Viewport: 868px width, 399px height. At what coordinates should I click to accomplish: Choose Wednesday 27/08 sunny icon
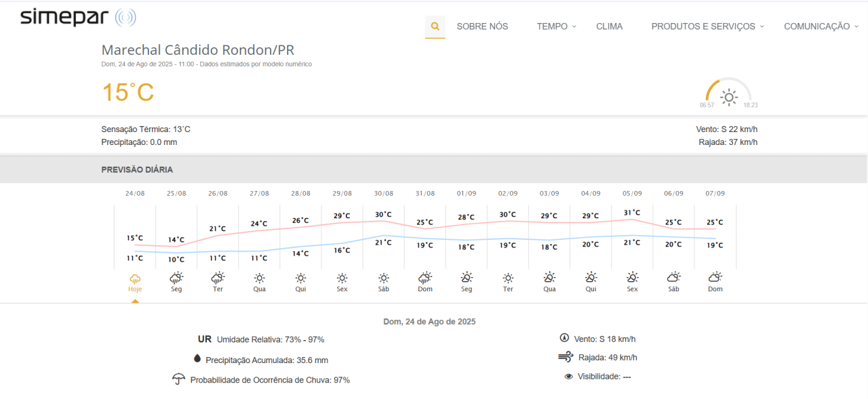[x=259, y=278]
